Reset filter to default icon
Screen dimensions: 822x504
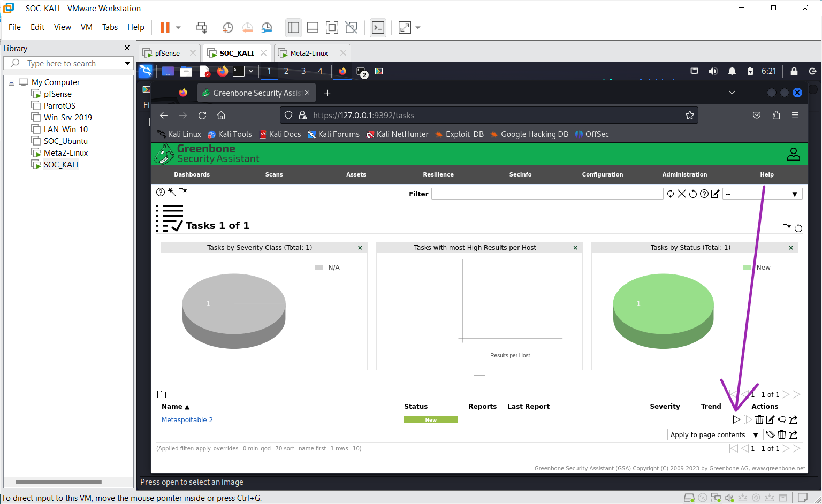pos(693,194)
